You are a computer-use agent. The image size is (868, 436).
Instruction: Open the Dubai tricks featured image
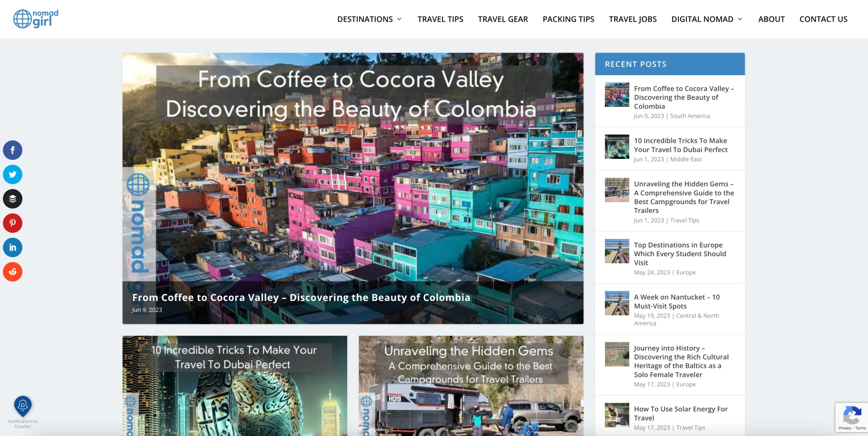[x=235, y=386]
